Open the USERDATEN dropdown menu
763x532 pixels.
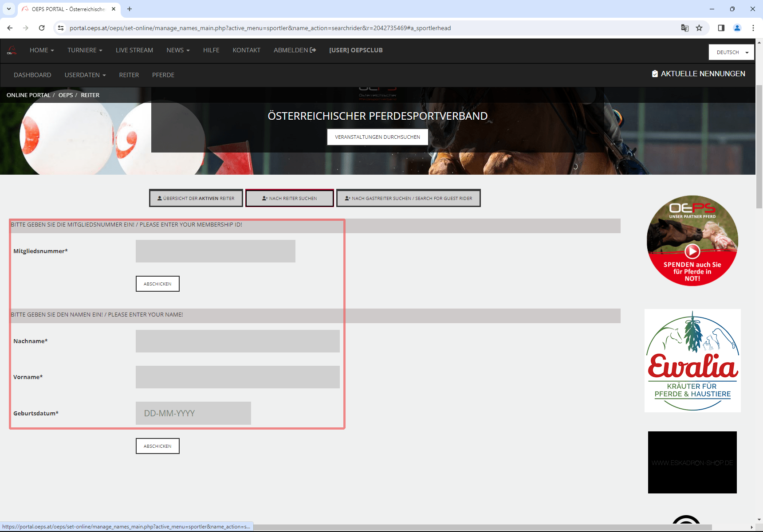[x=85, y=75]
